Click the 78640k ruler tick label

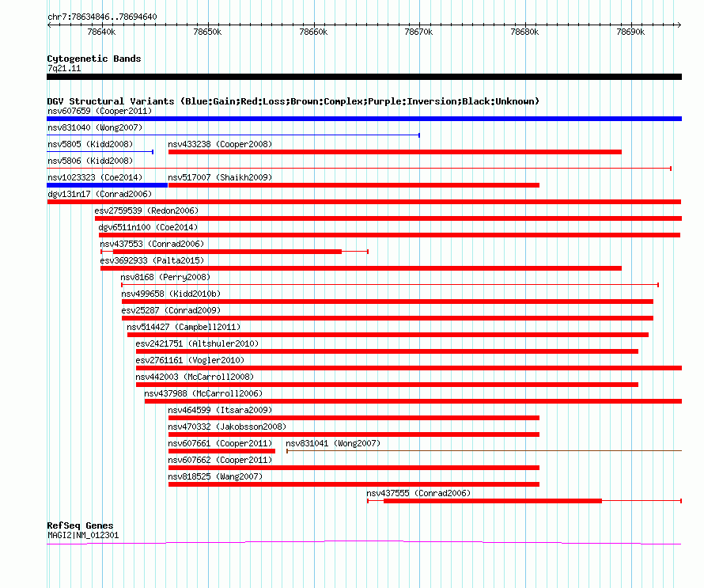coord(101,32)
